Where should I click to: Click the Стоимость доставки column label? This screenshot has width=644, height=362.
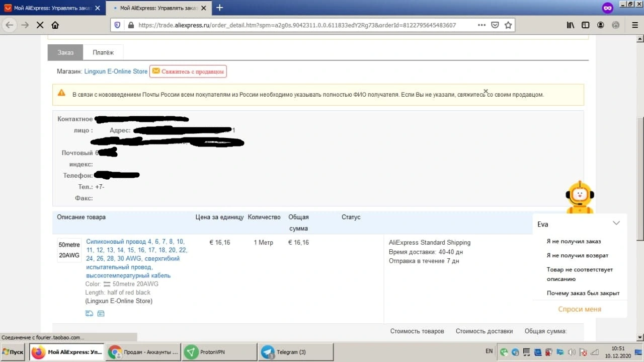pyautogui.click(x=484, y=331)
